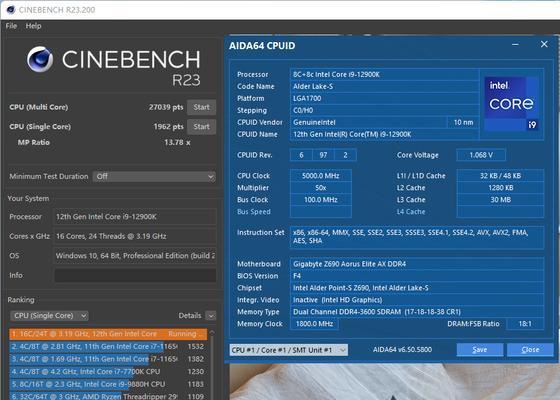Click the Cinebench Processor field 12th Gen

click(135, 217)
